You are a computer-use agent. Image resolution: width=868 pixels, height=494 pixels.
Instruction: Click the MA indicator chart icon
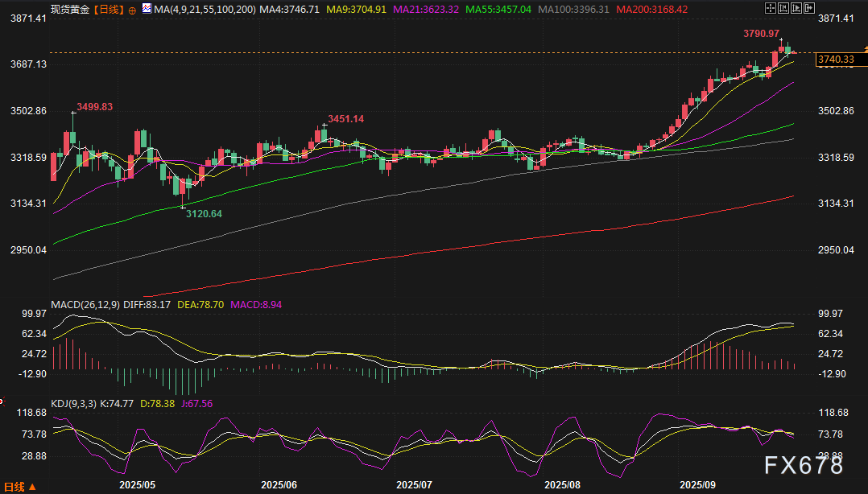pos(146,10)
